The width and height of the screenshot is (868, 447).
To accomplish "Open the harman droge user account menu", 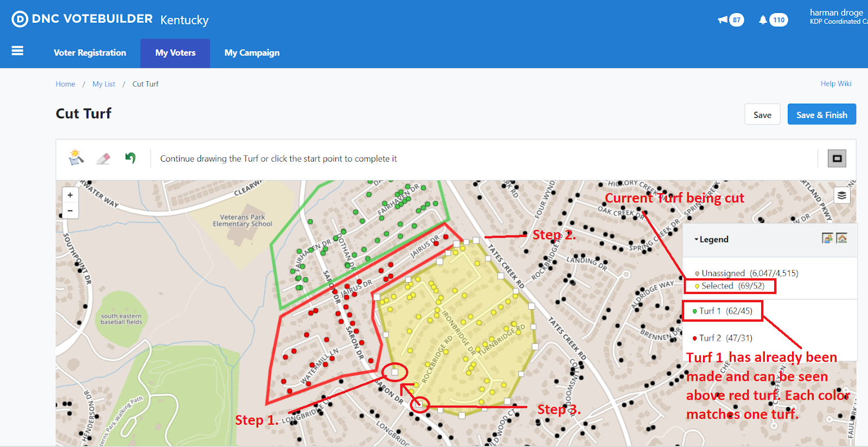I will [838, 16].
